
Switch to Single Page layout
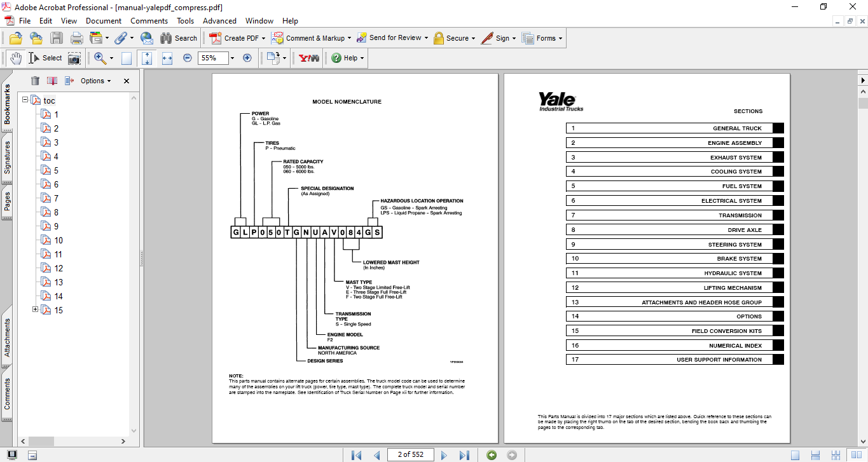pyautogui.click(x=795, y=455)
